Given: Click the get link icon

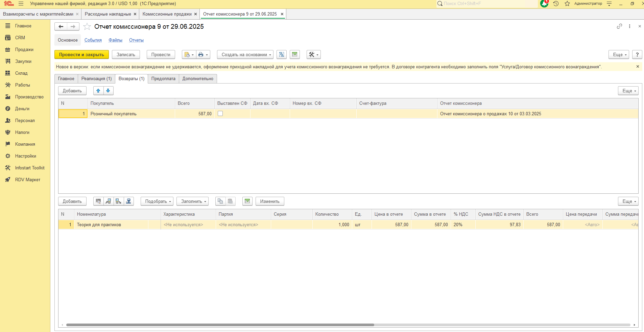Looking at the screenshot, I should (x=619, y=26).
